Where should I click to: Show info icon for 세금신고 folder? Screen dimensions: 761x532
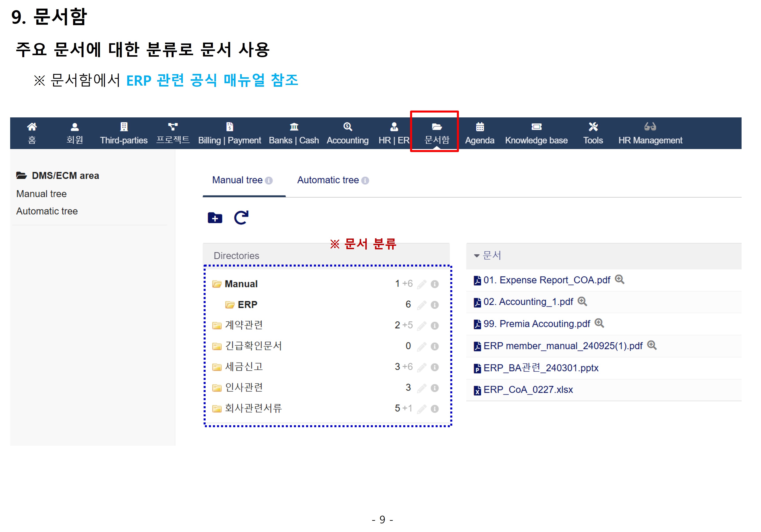click(435, 367)
